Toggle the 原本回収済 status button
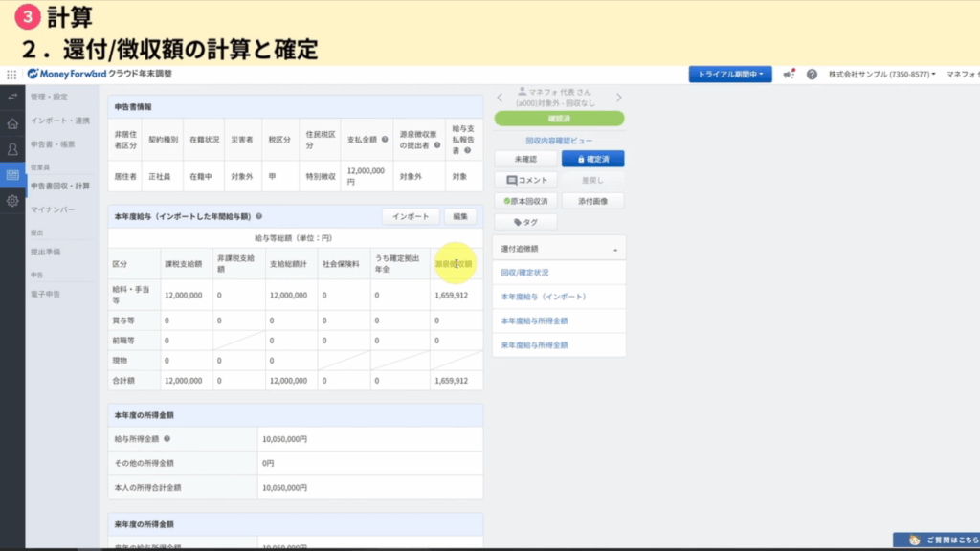 (x=525, y=201)
